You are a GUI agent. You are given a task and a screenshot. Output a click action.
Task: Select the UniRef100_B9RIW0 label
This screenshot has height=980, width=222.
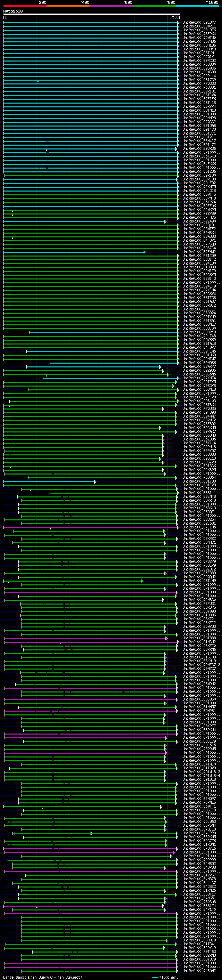199,175
